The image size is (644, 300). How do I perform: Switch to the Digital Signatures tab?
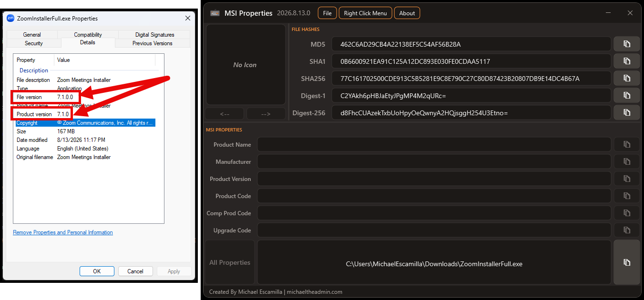(154, 34)
